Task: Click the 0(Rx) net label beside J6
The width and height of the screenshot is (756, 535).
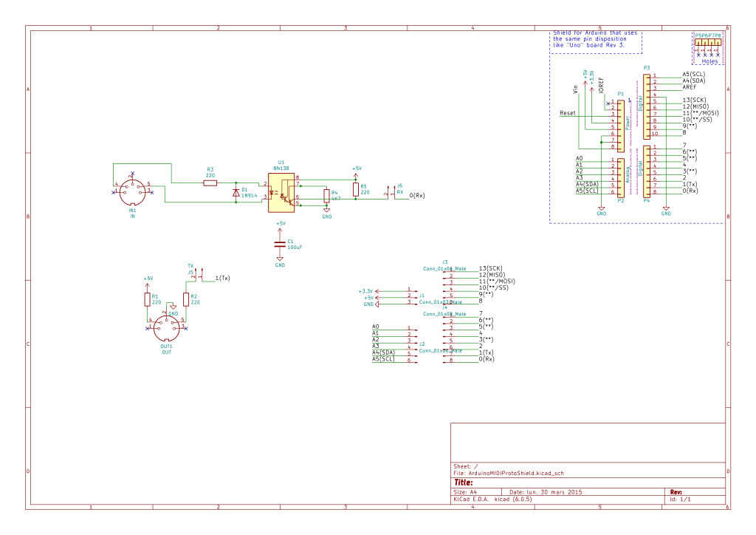Action: (x=416, y=196)
